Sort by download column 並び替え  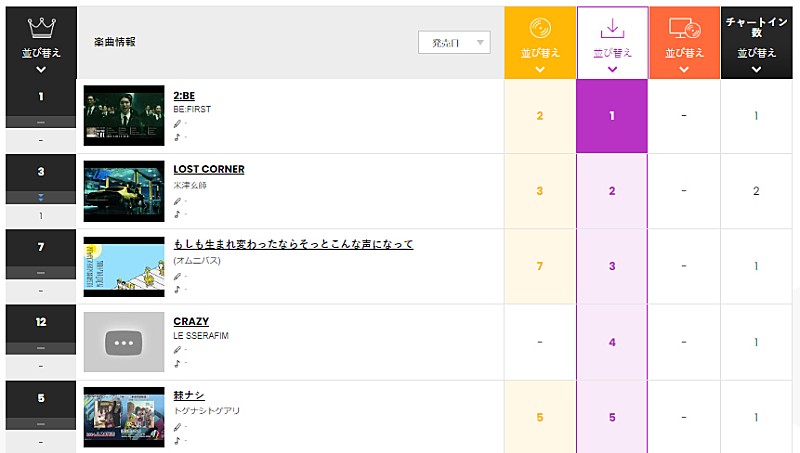point(612,52)
